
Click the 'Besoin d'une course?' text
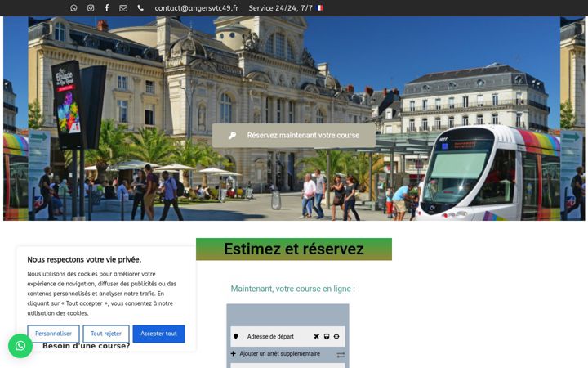point(87,346)
